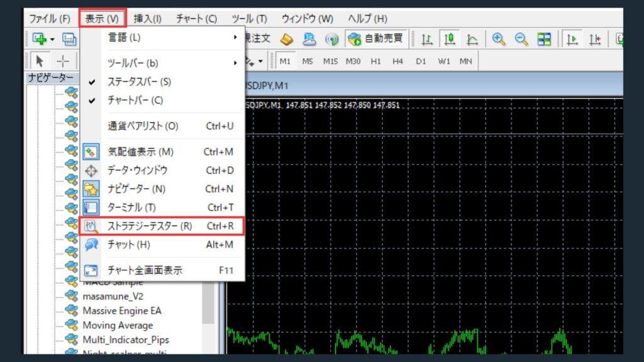Image resolution: width=644 pixels, height=362 pixels.
Task: Click チャート全画面表示 expand icon
Action: pos(91,270)
